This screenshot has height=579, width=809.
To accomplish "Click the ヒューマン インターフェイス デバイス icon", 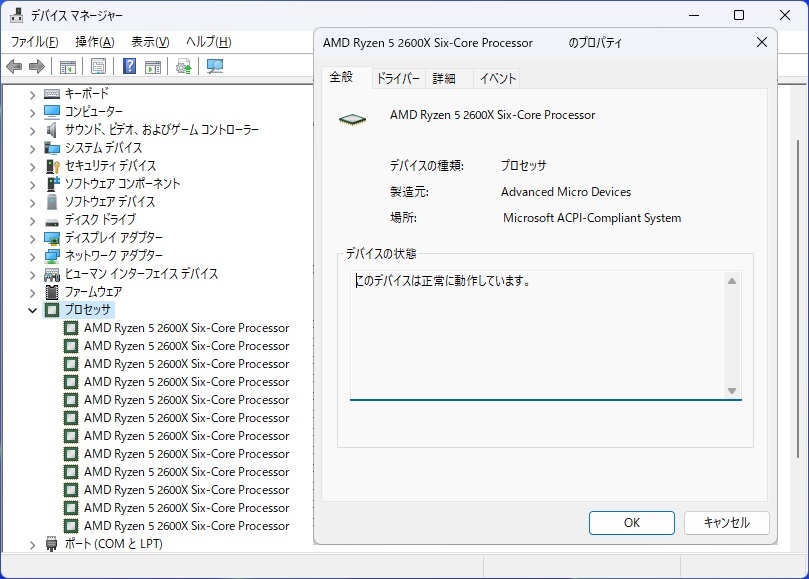I will [x=52, y=274].
